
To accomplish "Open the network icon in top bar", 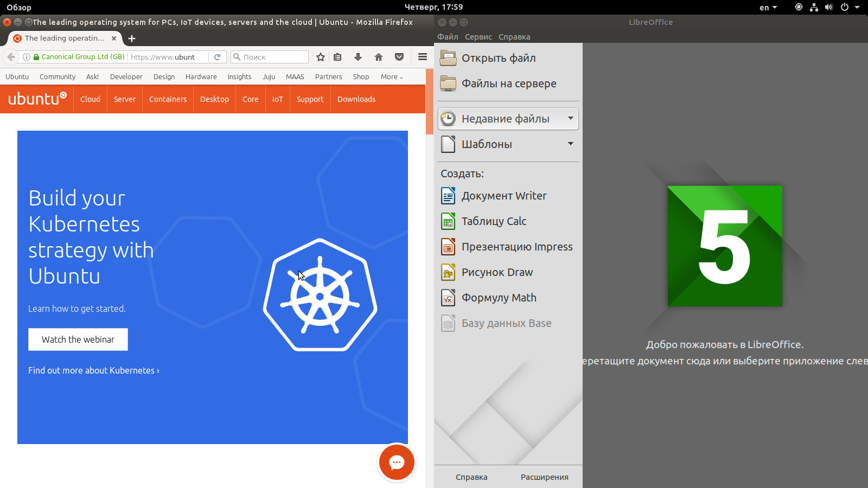I will (x=814, y=7).
